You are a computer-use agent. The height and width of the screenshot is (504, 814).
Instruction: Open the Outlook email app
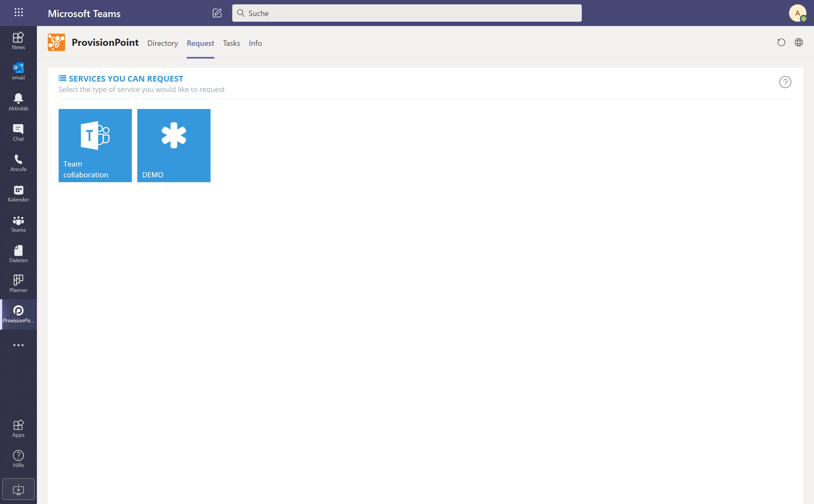pos(18,71)
